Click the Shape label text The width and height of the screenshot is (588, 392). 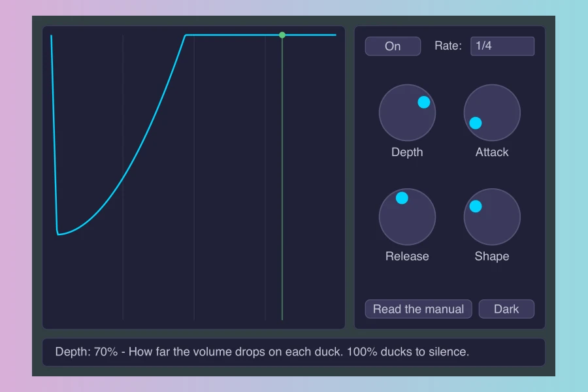point(492,256)
